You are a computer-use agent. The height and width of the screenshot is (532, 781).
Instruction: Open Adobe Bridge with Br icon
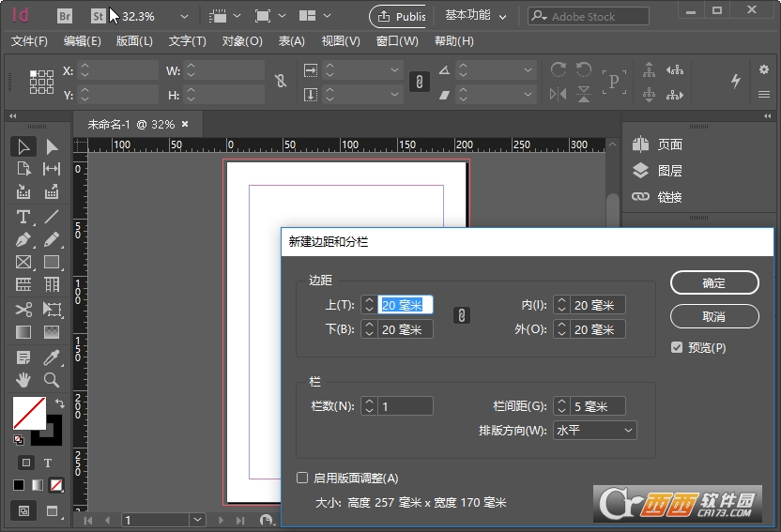[x=65, y=17]
